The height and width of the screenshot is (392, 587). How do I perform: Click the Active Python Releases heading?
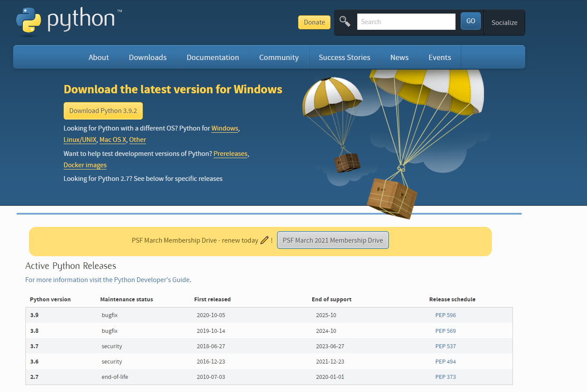pos(71,266)
